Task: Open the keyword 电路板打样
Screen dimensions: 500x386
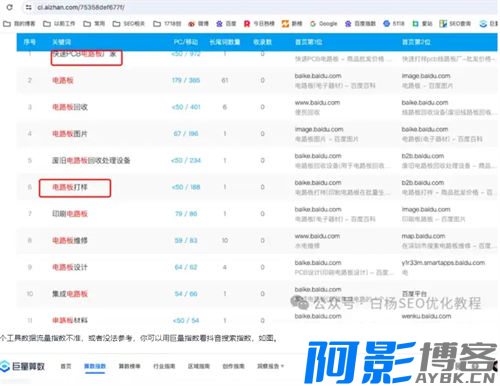Action: coord(70,187)
